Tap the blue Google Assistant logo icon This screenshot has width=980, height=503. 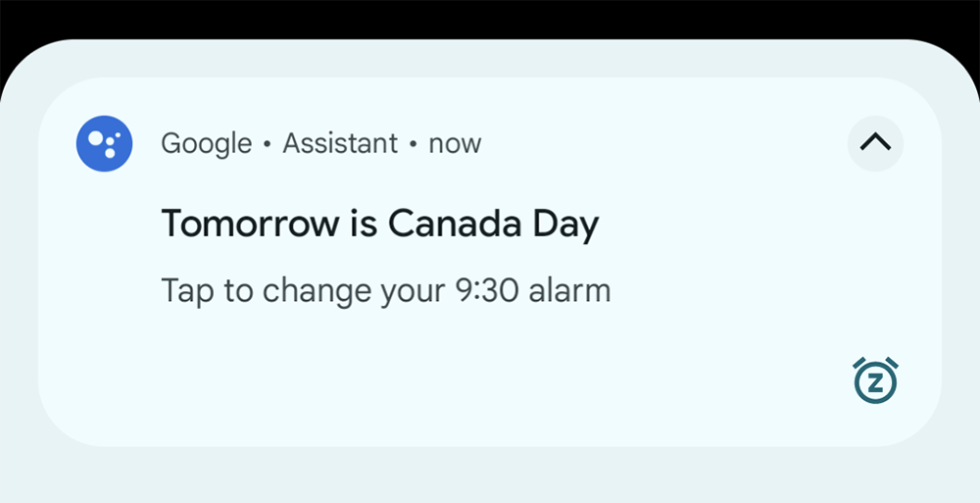104,143
